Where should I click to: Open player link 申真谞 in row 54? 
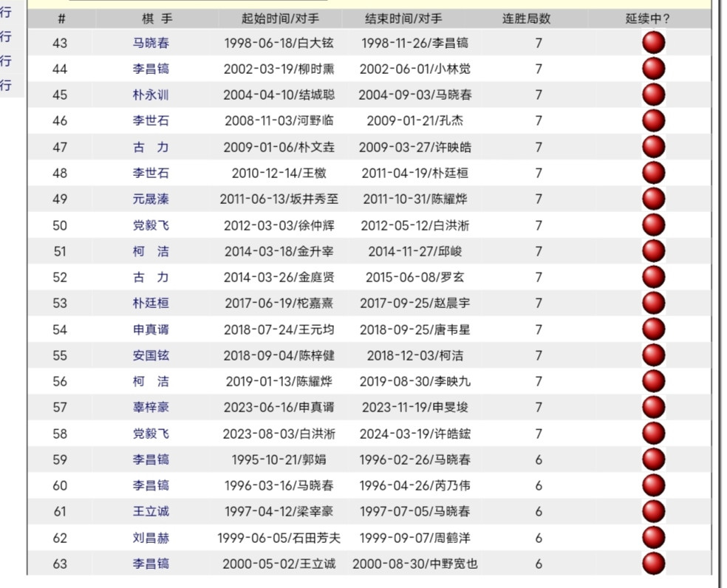151,329
